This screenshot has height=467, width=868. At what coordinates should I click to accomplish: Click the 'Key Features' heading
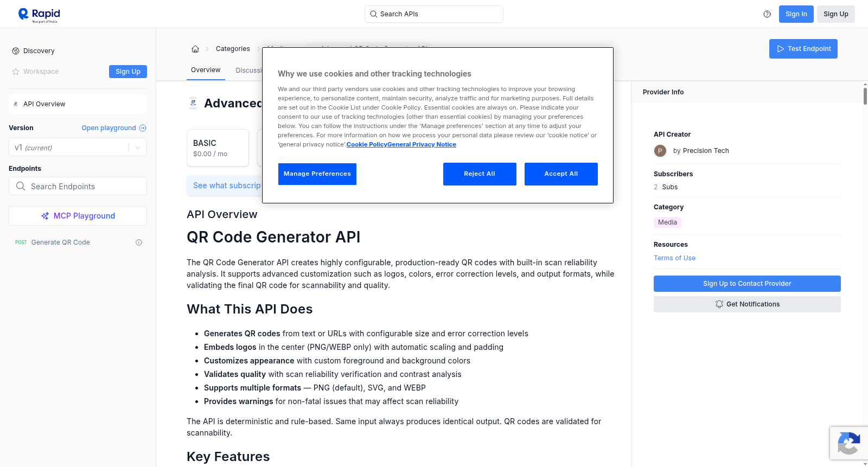[x=228, y=457]
